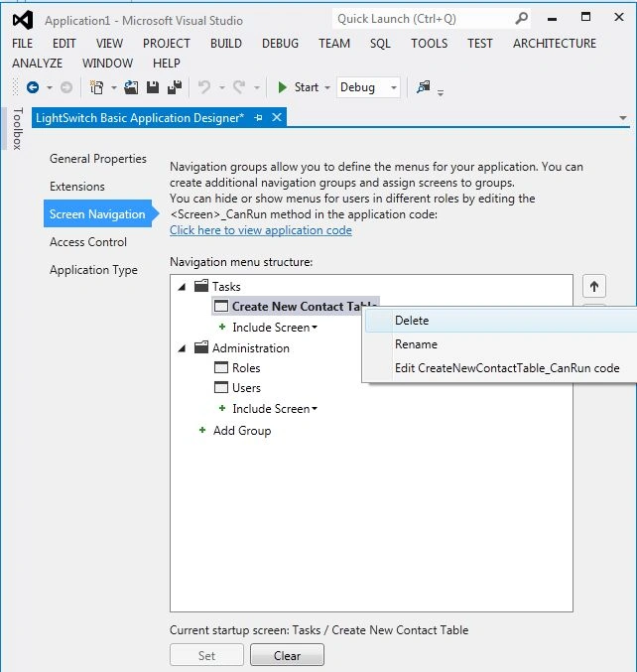Click the New Project toolbar icon
The width and height of the screenshot is (637, 672).
(x=97, y=87)
